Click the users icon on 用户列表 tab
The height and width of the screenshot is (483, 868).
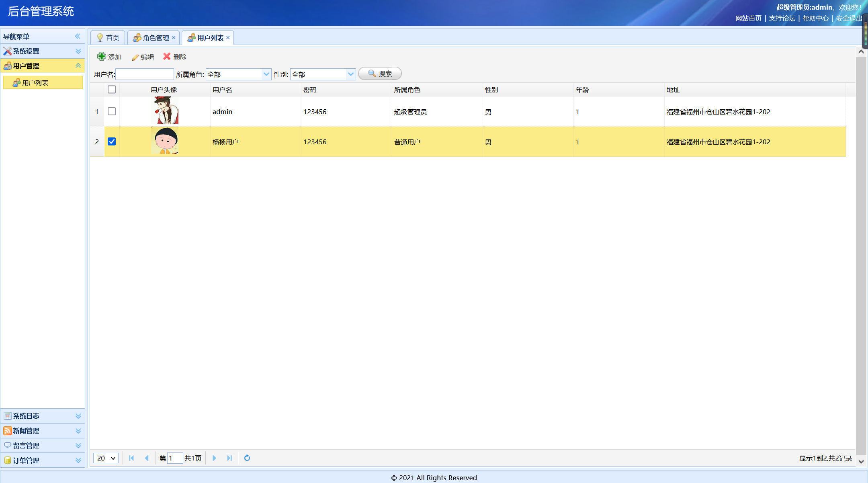(x=192, y=38)
